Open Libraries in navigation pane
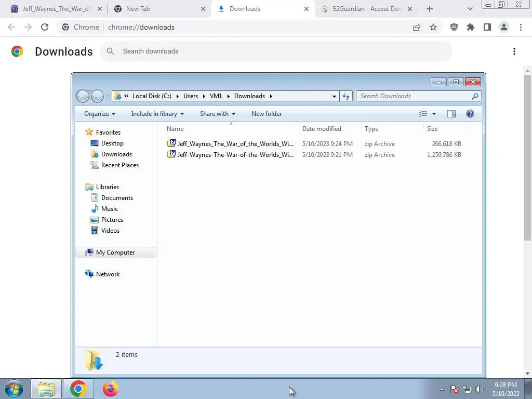532x399 pixels. pos(107,187)
